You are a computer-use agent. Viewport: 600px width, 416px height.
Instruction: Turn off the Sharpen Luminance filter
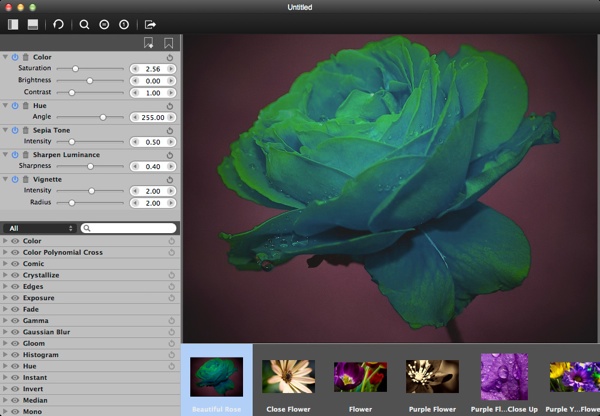15,155
